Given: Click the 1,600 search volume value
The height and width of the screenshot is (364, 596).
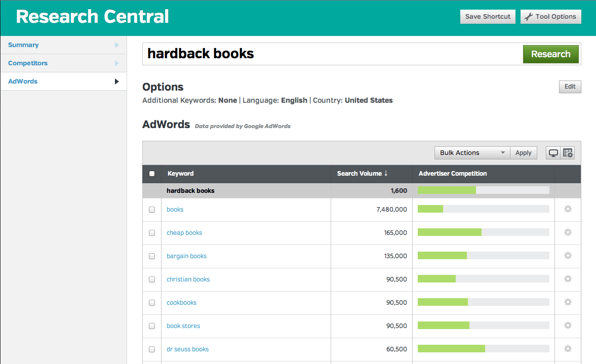Looking at the screenshot, I should tap(399, 191).
